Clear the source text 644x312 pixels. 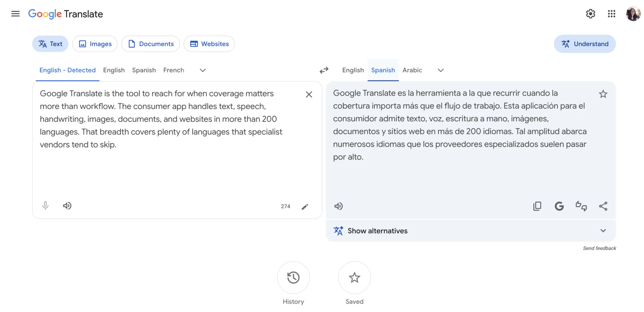pos(309,95)
